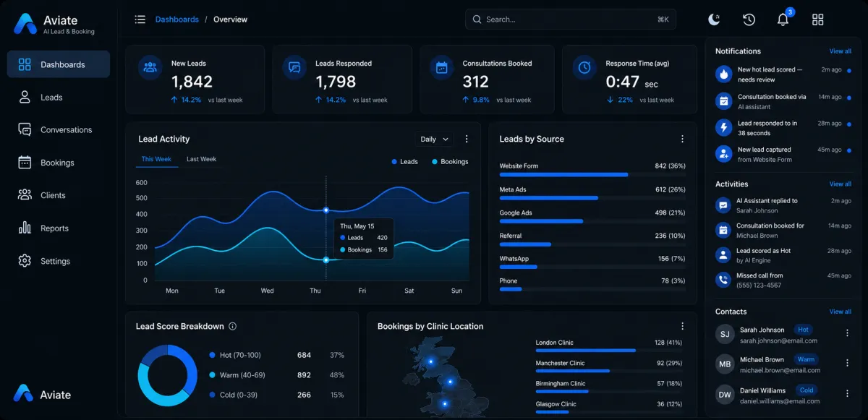Toggle the Bookings series in chart legend
This screenshot has height=420, width=868.
(450, 161)
